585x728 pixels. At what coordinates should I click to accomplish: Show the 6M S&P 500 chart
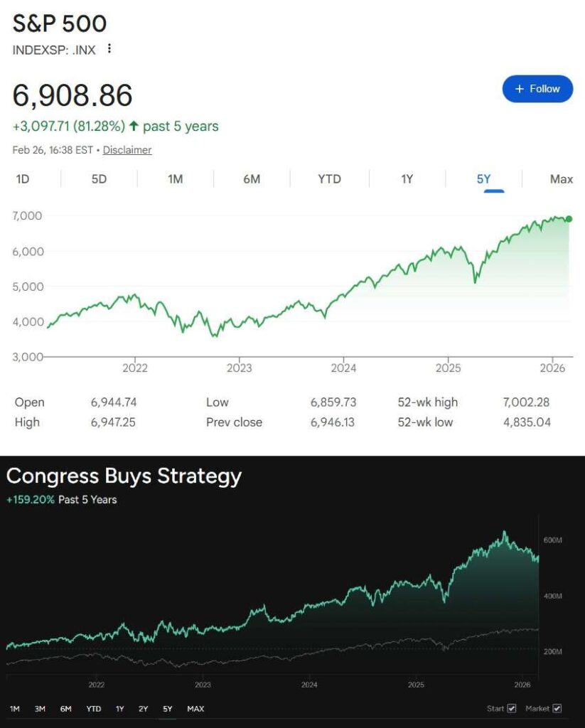(x=252, y=179)
